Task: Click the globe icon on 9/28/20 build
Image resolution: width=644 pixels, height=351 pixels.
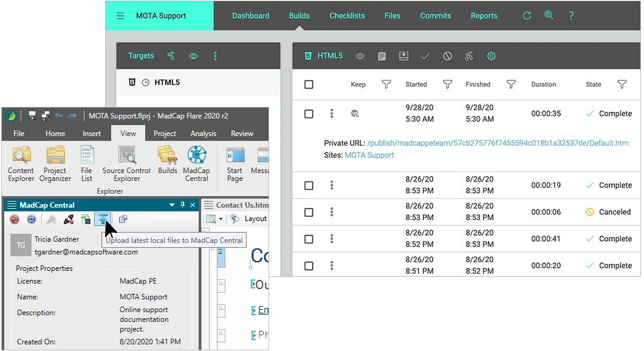Action: (355, 114)
